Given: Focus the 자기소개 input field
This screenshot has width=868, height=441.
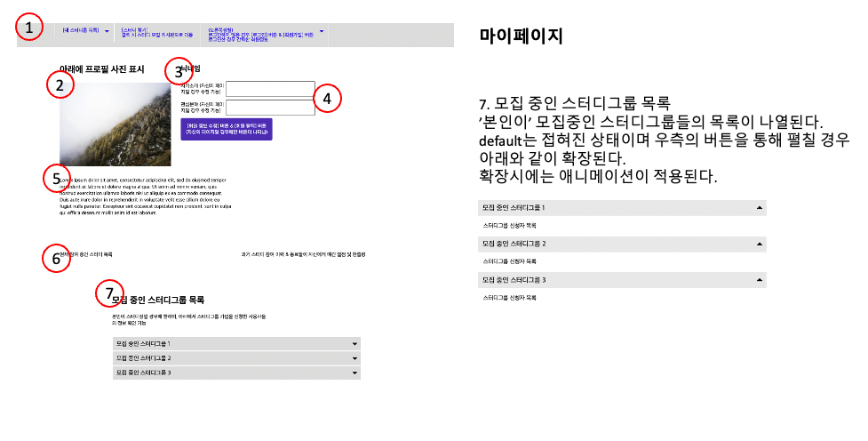Looking at the screenshot, I should 271,89.
